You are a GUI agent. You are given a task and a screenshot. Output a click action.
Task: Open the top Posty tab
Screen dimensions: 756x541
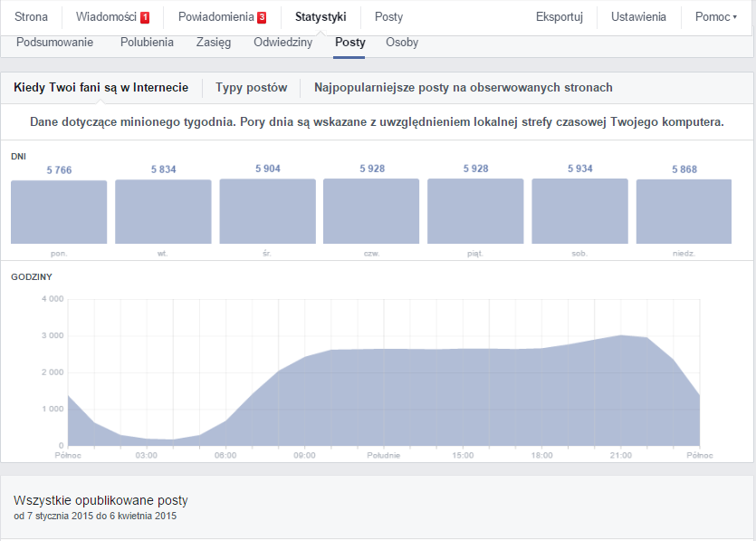(388, 17)
